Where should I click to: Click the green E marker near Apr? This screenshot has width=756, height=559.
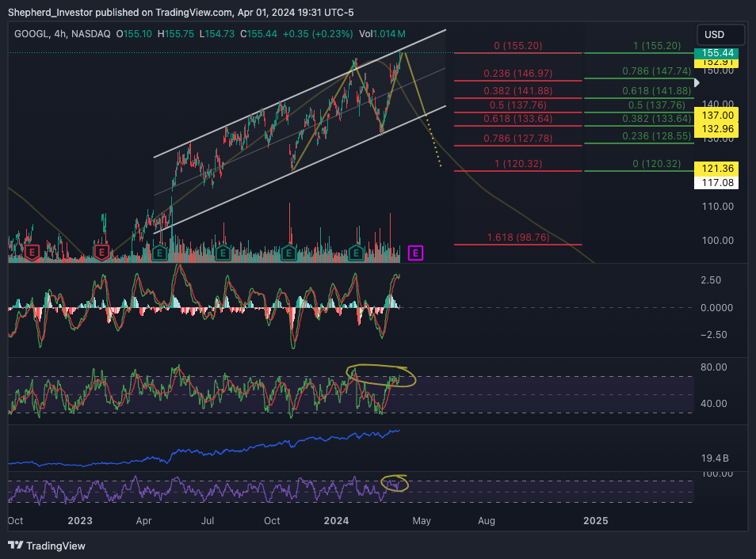pos(159,252)
